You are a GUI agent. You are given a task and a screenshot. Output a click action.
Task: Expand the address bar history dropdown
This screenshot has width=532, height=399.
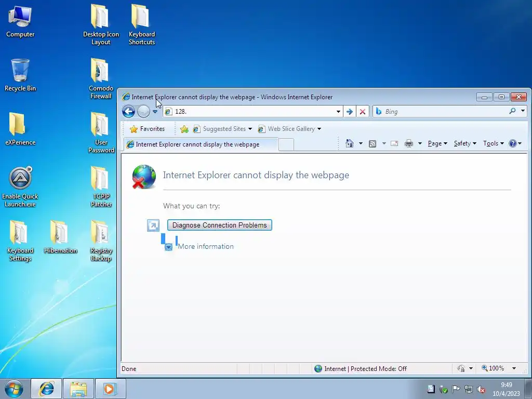tap(338, 112)
